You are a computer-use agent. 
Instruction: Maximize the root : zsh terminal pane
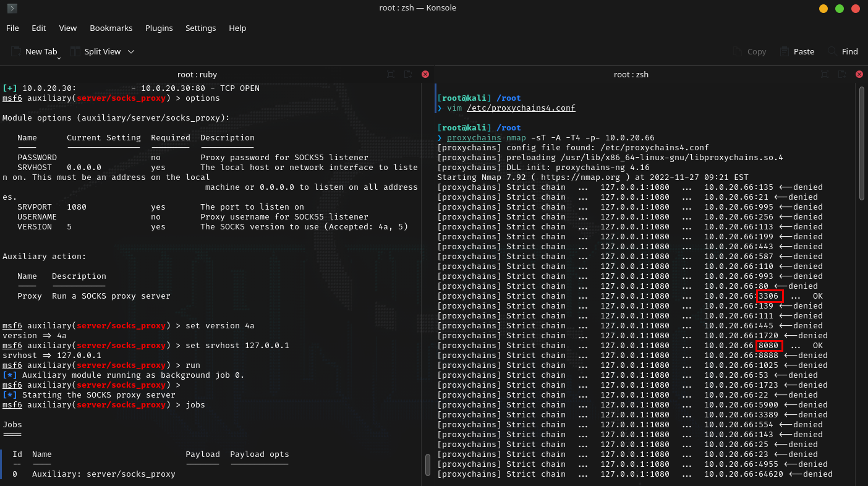click(824, 74)
